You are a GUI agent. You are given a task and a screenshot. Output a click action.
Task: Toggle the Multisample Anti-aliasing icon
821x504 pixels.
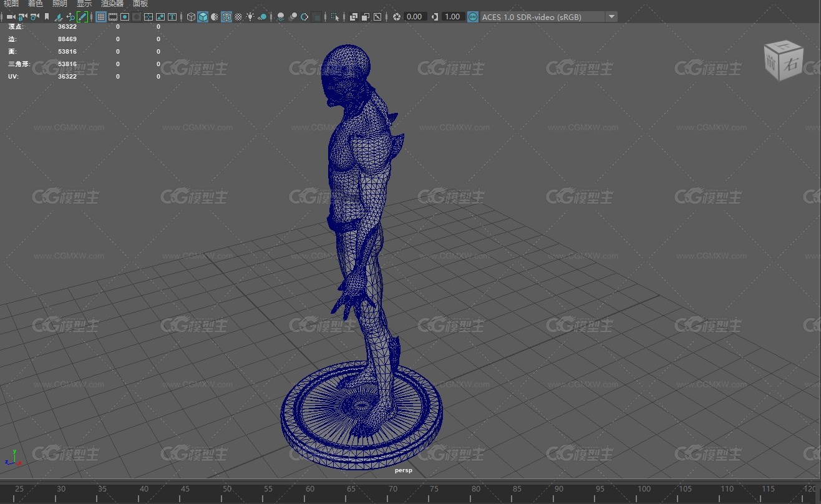click(304, 17)
